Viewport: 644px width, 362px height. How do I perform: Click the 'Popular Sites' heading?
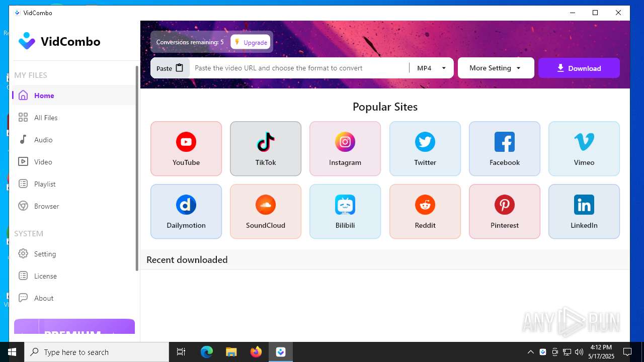(x=385, y=107)
